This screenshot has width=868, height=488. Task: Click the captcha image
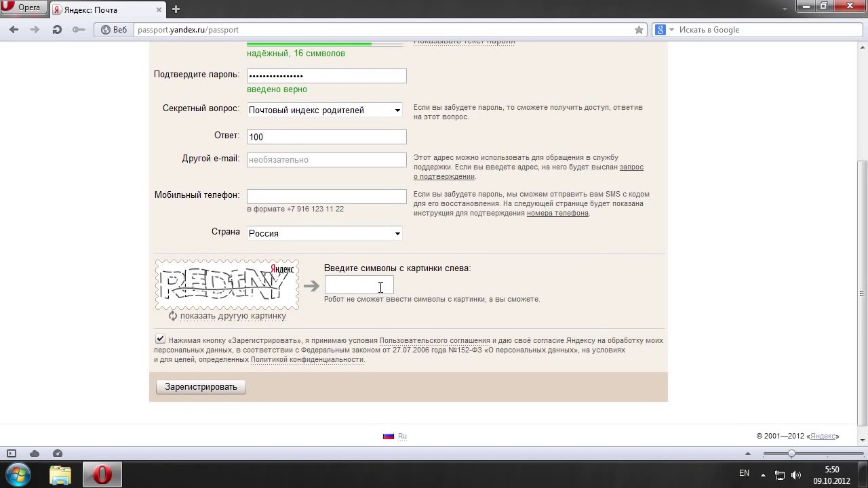[227, 285]
